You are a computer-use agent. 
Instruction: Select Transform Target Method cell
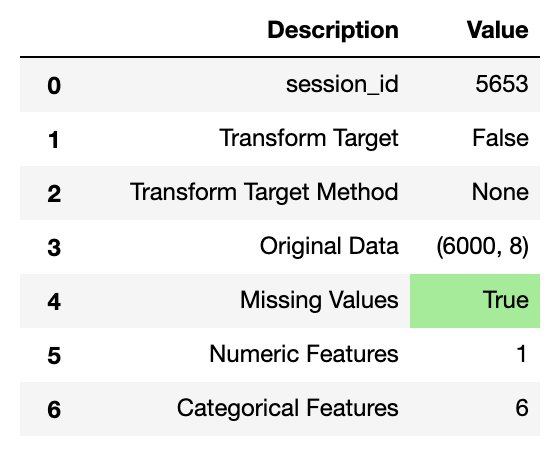[x=264, y=193]
